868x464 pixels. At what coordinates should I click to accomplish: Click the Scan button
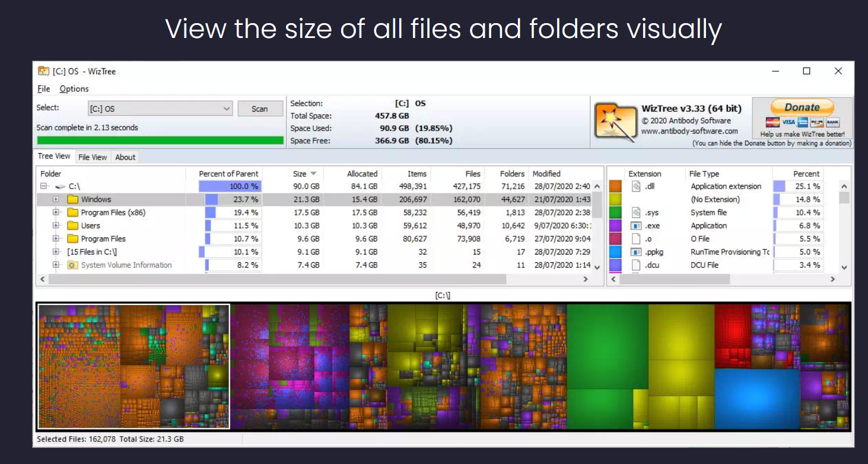click(x=260, y=109)
